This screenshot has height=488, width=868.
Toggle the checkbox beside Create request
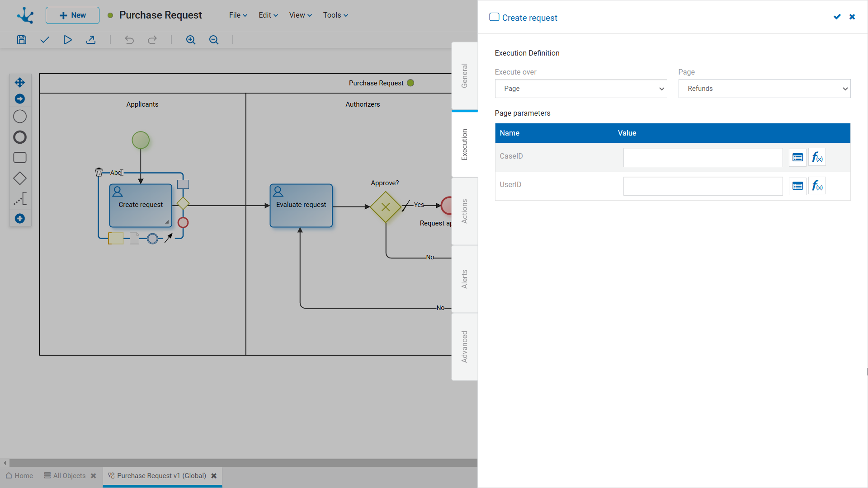(x=494, y=17)
